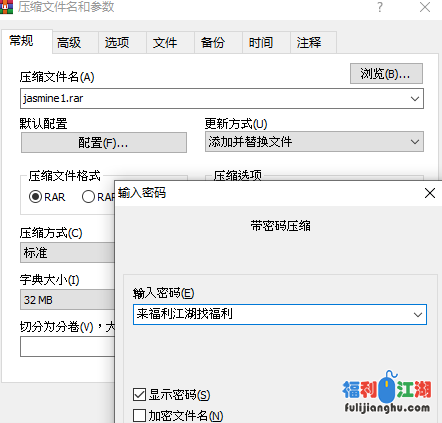Viewport: 442px width, 423px height.
Task: Select the RAR format radio button
Action: point(35,197)
